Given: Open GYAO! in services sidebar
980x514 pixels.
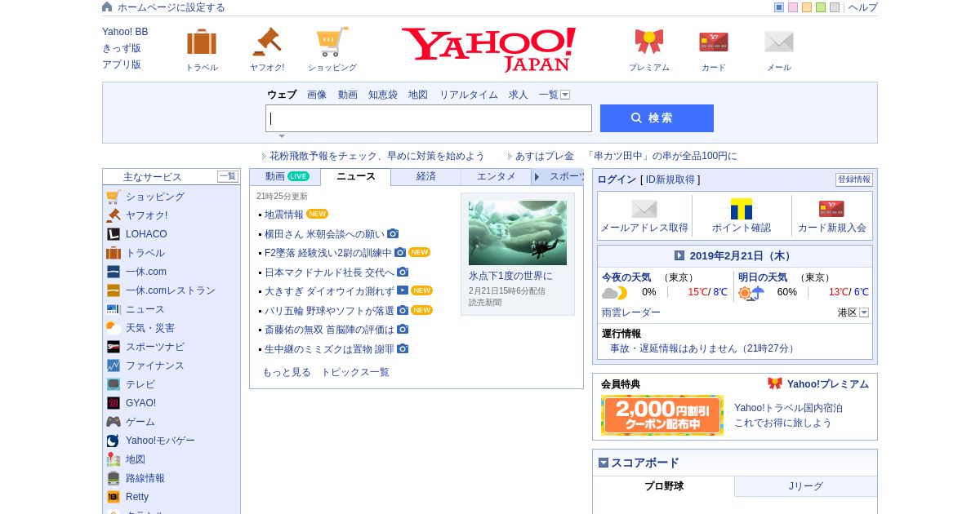Looking at the screenshot, I should 140,403.
